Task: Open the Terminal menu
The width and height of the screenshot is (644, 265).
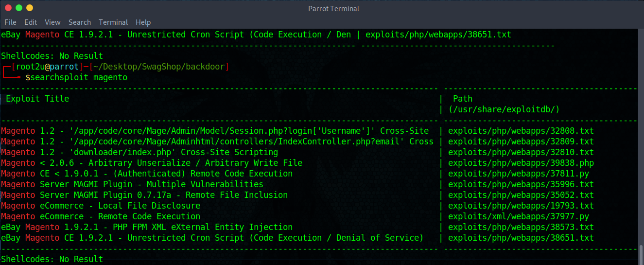Action: tap(113, 22)
